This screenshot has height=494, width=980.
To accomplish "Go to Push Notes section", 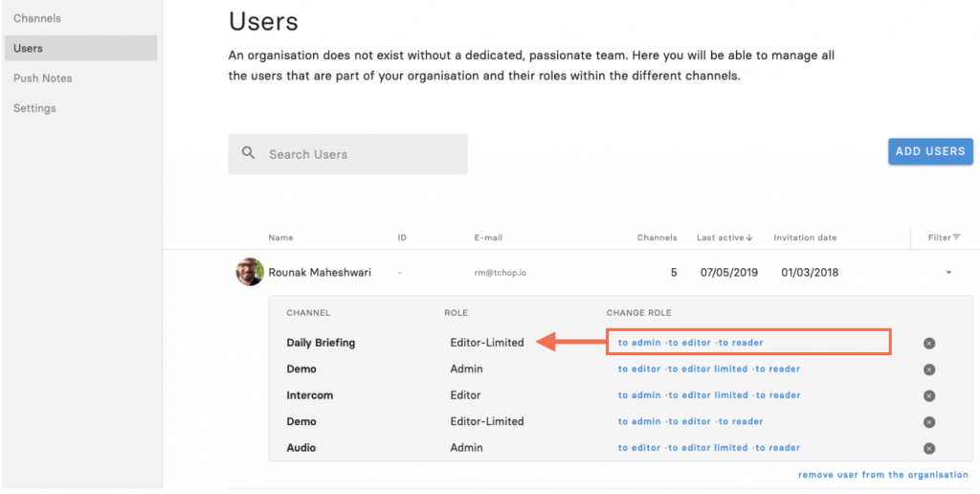I will (42, 79).
